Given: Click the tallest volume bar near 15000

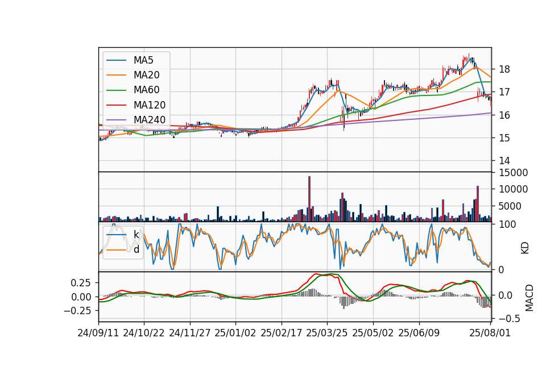Looking at the screenshot, I should click(x=309, y=199).
